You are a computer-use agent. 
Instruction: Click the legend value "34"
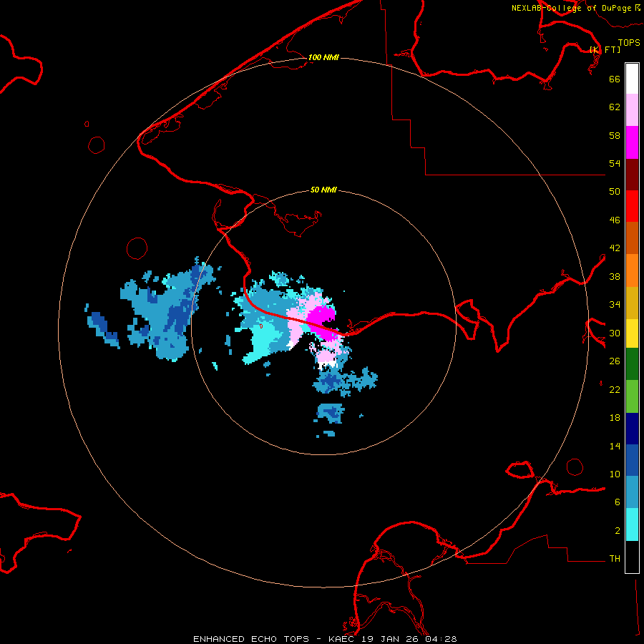tap(615, 305)
